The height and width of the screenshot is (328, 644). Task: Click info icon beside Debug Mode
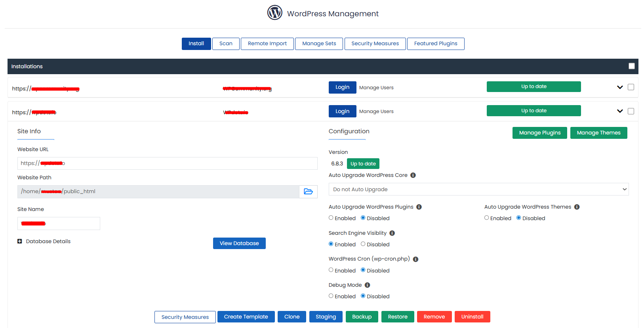(367, 285)
